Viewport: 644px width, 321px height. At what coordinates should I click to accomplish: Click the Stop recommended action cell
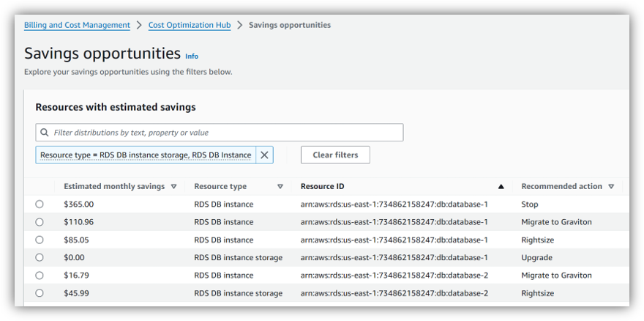pos(529,204)
